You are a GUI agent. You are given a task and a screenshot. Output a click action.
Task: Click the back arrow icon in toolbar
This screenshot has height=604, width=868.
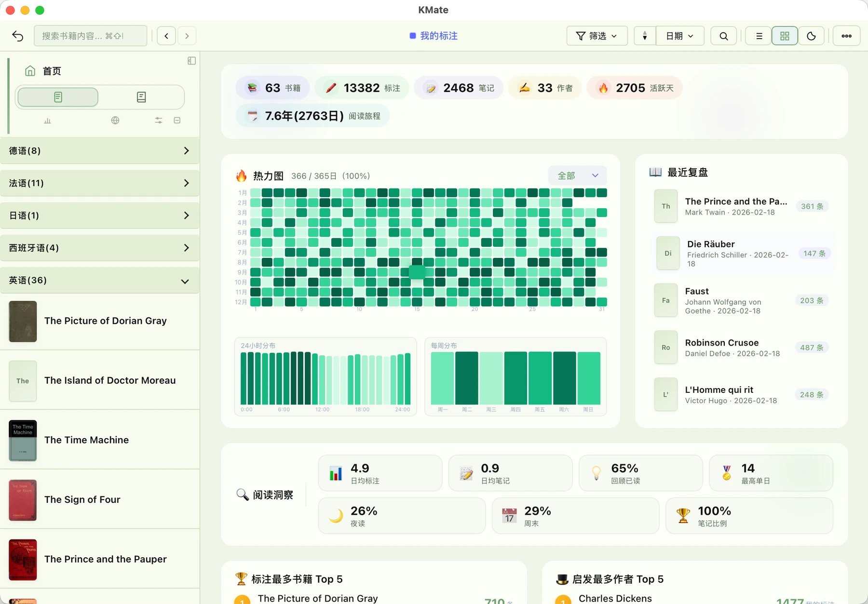coord(18,36)
